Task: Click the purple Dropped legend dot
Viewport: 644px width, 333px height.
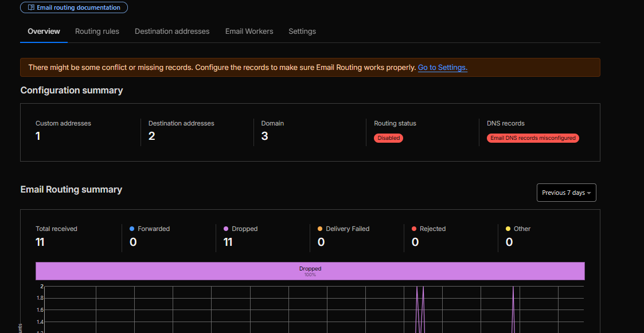Action: click(226, 229)
